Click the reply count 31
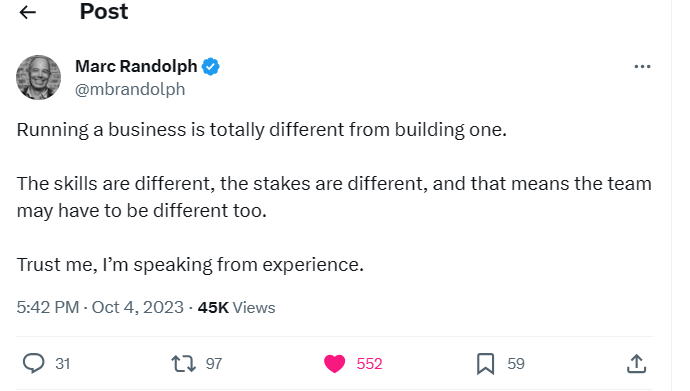Image resolution: width=690 pixels, height=391 pixels. point(62,364)
